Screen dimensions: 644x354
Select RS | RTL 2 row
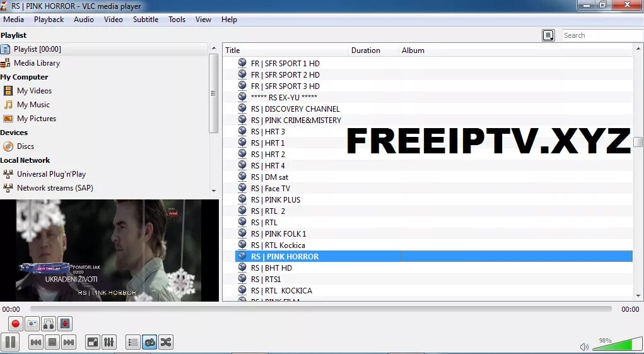pos(434,211)
